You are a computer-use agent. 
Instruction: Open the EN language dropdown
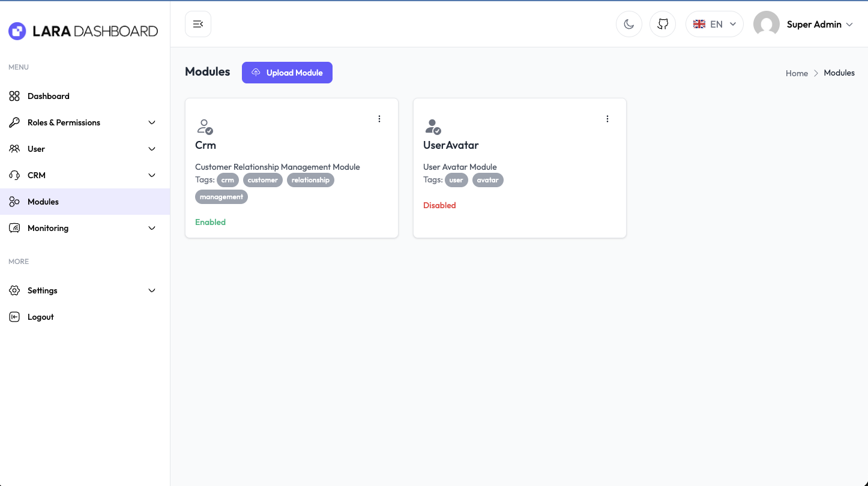coord(714,24)
